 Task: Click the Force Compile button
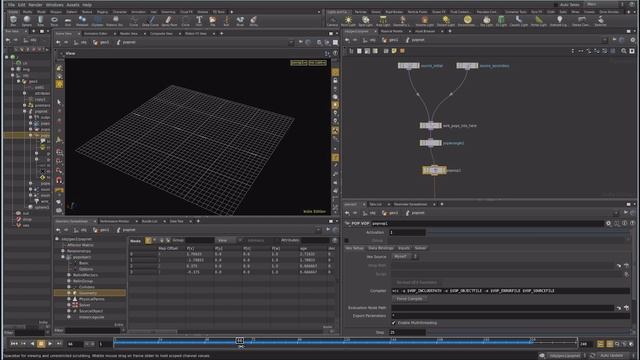pyautogui.click(x=409, y=299)
